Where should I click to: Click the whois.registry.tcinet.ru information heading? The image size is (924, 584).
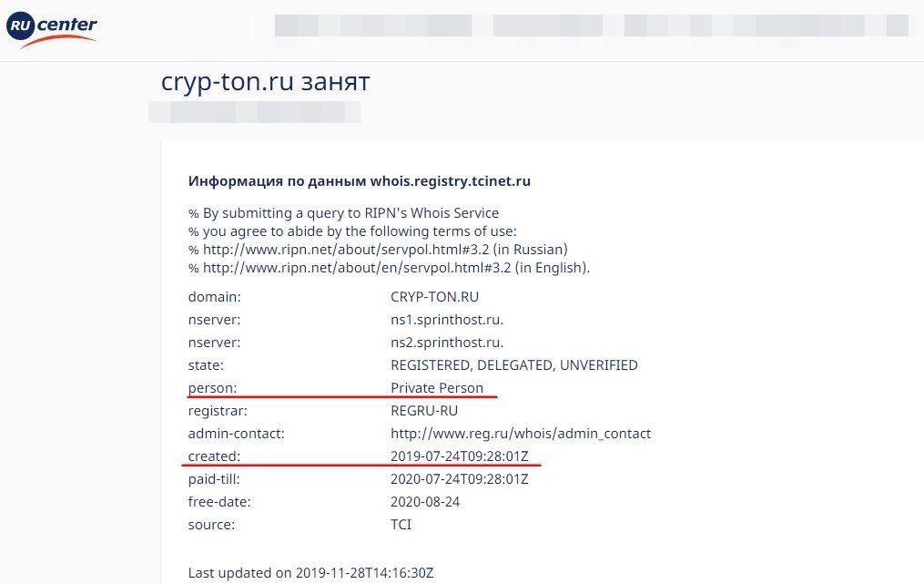click(359, 180)
